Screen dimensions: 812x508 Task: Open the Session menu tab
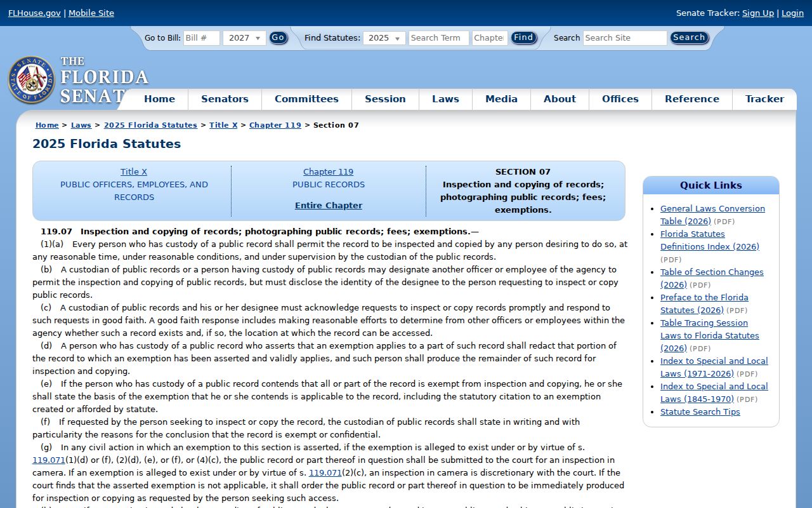click(385, 99)
